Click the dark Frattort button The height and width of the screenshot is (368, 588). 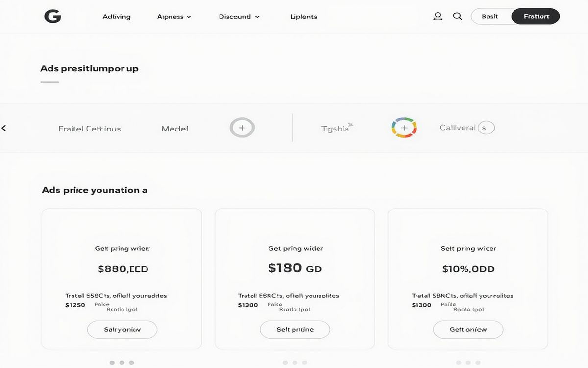point(536,16)
